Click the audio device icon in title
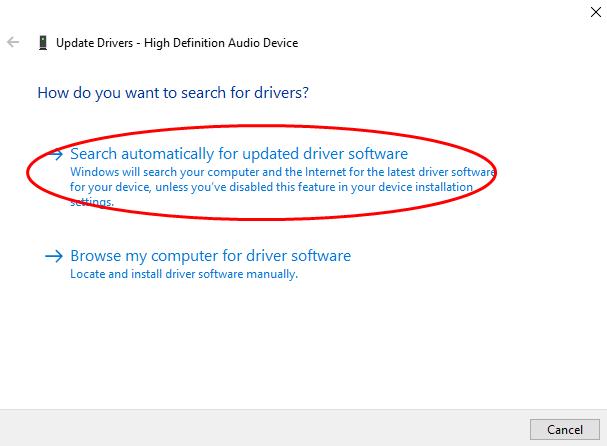Viewport: 607px width, 446px height. [42, 43]
